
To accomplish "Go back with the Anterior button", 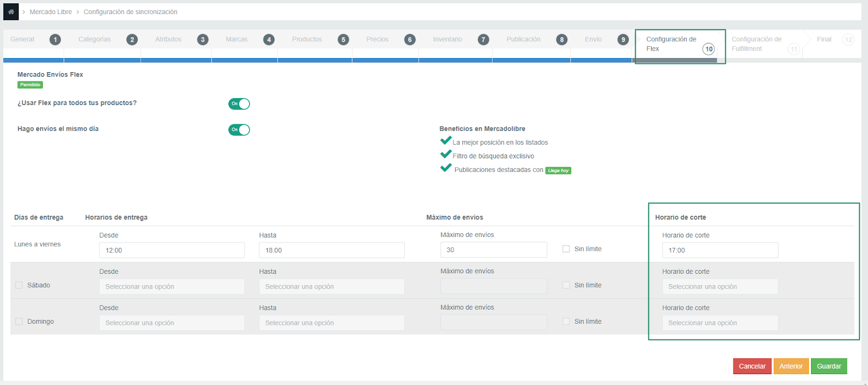I will tap(791, 366).
